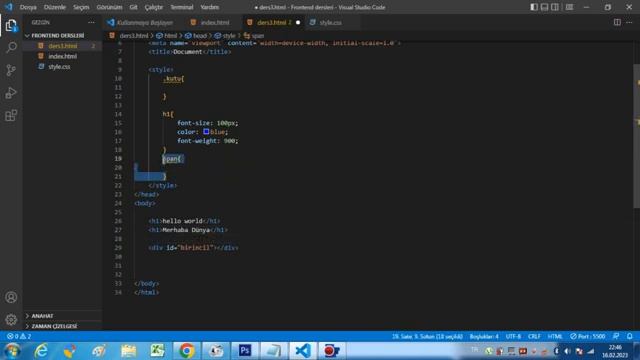The image size is (640, 360).
Task: Open the Run and Debug view
Action: click(x=11, y=93)
